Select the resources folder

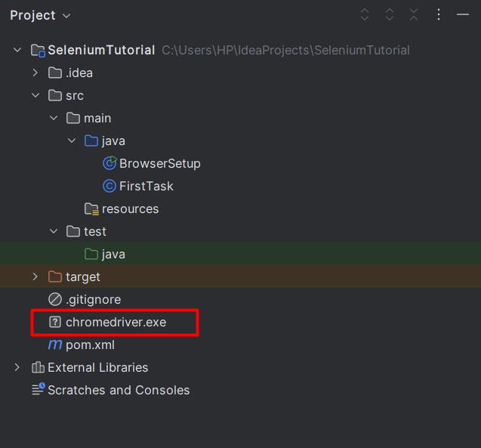pos(130,209)
